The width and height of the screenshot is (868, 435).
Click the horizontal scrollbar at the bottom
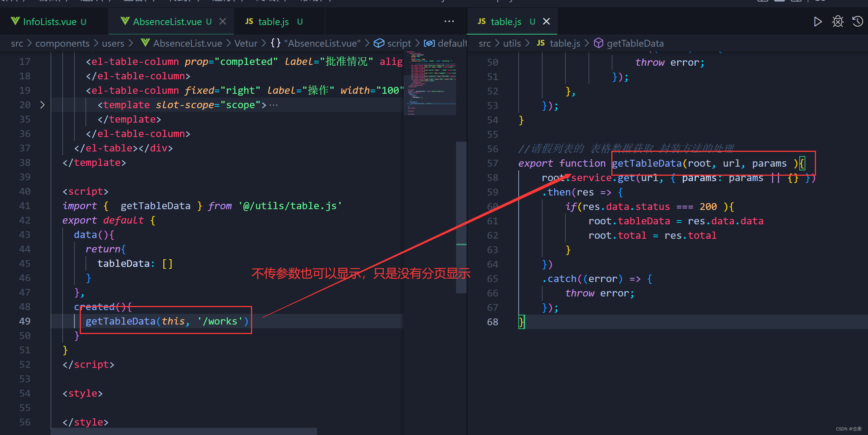[x=184, y=431]
